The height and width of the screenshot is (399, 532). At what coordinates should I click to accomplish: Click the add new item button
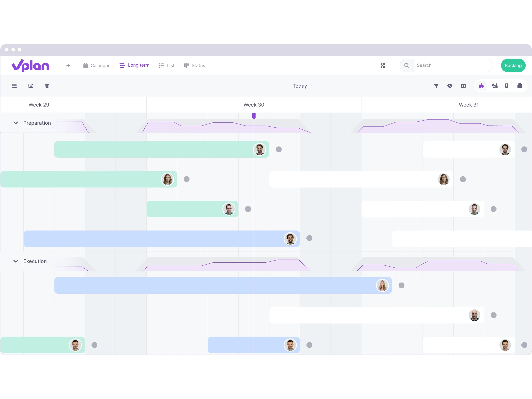(68, 65)
